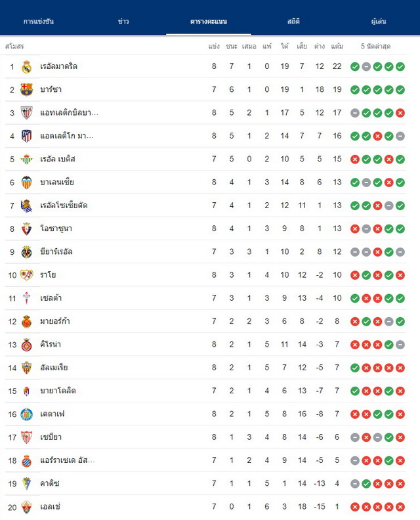Open the สถิติ tab

tap(293, 21)
